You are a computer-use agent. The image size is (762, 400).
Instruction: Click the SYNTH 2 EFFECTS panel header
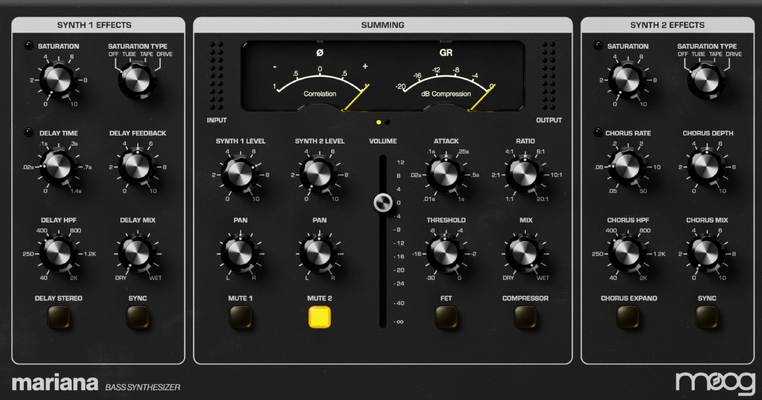pos(667,25)
